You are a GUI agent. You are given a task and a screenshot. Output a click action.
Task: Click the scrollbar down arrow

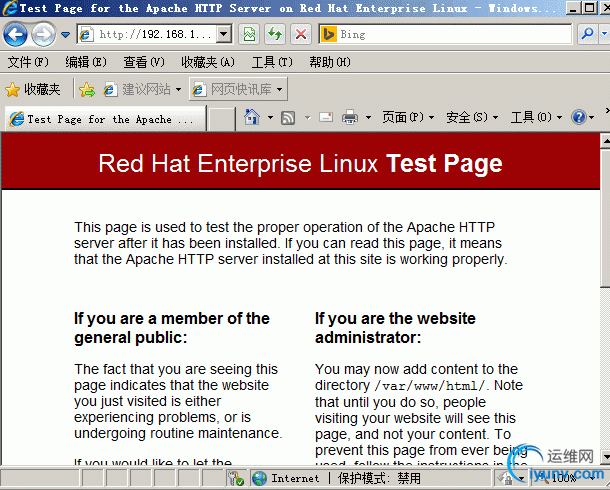point(605,456)
